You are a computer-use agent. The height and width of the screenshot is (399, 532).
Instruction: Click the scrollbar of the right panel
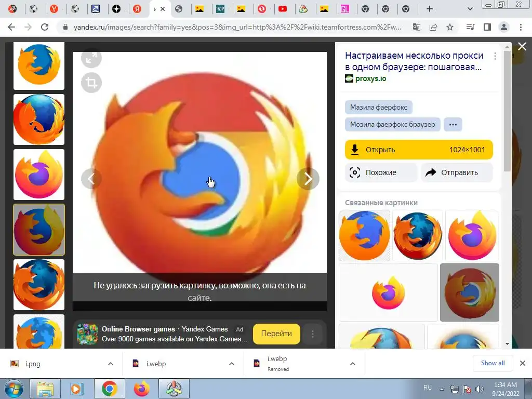click(507, 111)
